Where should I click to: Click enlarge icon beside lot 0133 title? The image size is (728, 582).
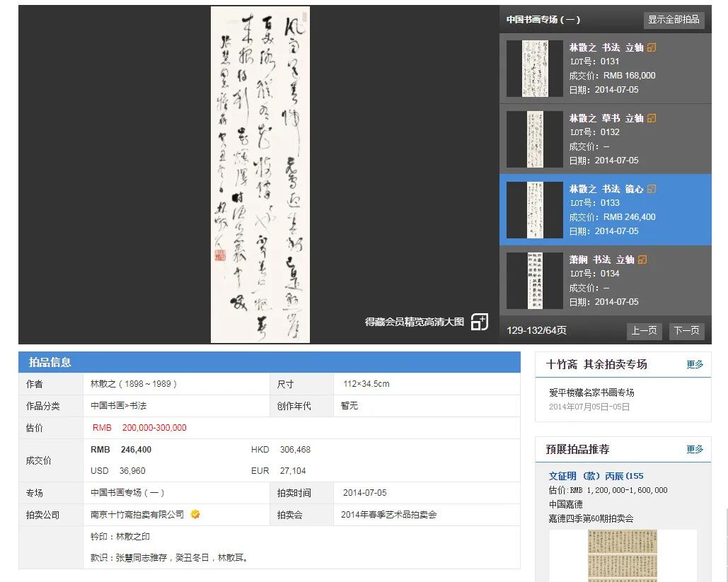[x=652, y=189]
